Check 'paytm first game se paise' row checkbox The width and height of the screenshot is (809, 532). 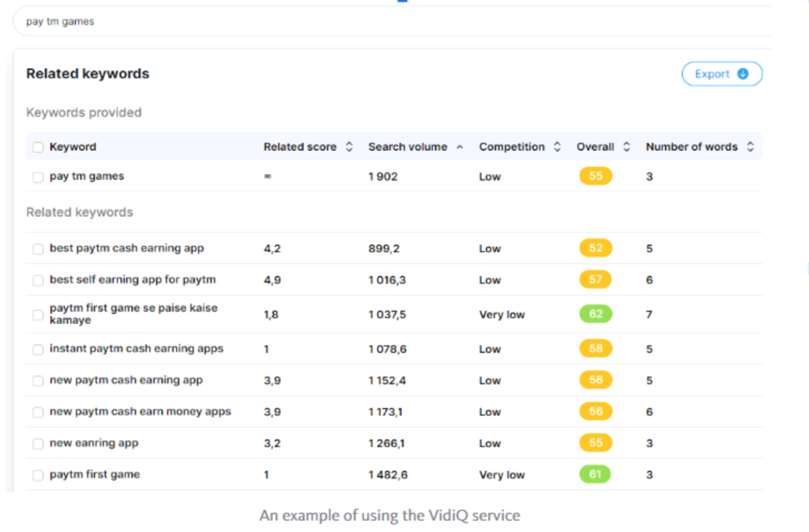[x=38, y=315]
